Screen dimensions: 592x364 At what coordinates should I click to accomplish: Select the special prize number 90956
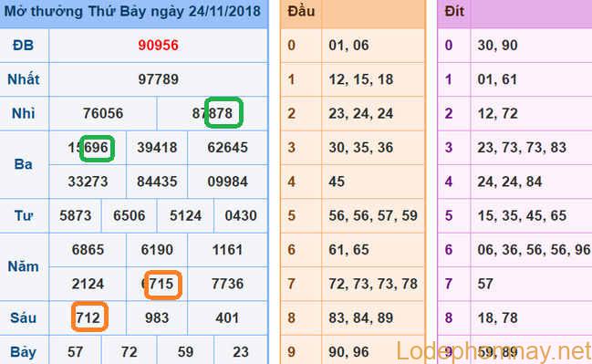click(x=158, y=46)
